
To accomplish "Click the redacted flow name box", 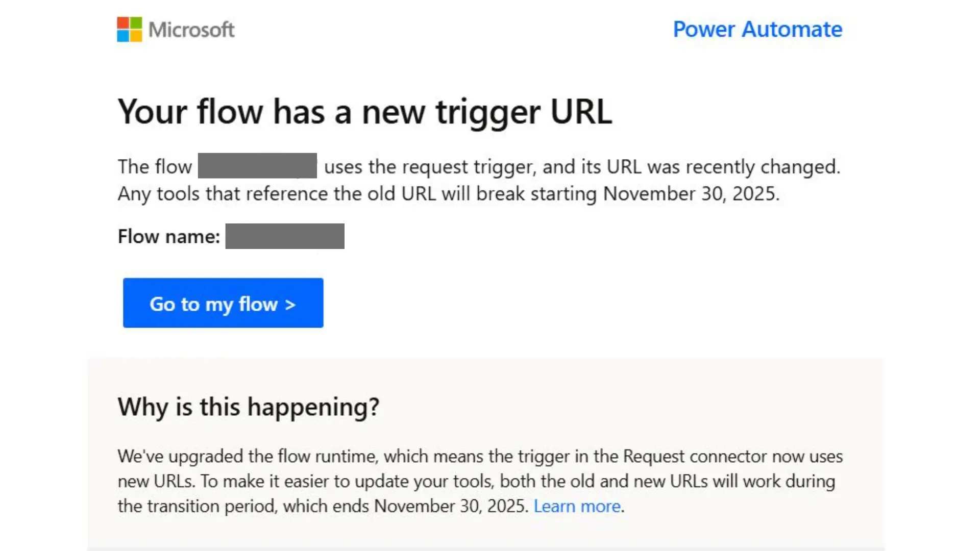I will [284, 236].
